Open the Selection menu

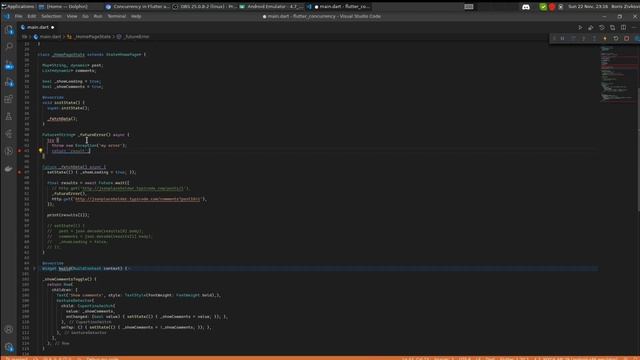point(51,16)
